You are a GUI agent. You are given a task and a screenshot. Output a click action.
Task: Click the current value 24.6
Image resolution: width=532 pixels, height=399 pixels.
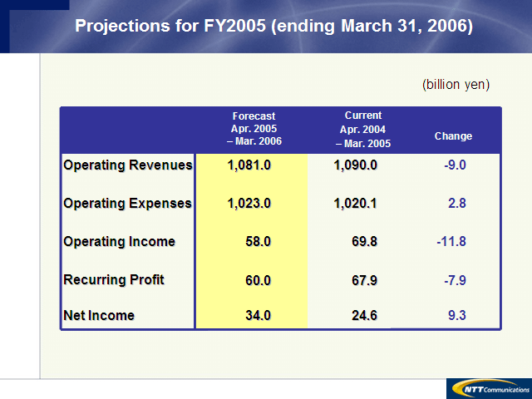pyautogui.click(x=364, y=316)
